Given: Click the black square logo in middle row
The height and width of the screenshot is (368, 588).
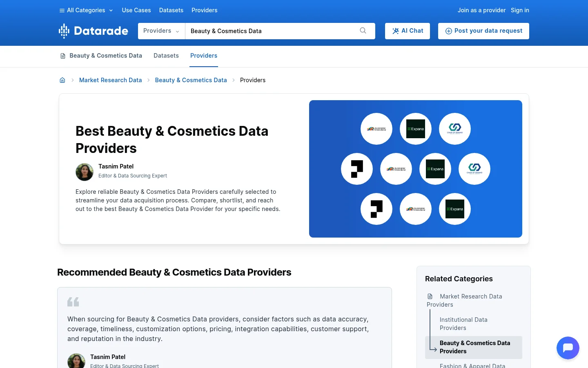Looking at the screenshot, I should pos(357,169).
